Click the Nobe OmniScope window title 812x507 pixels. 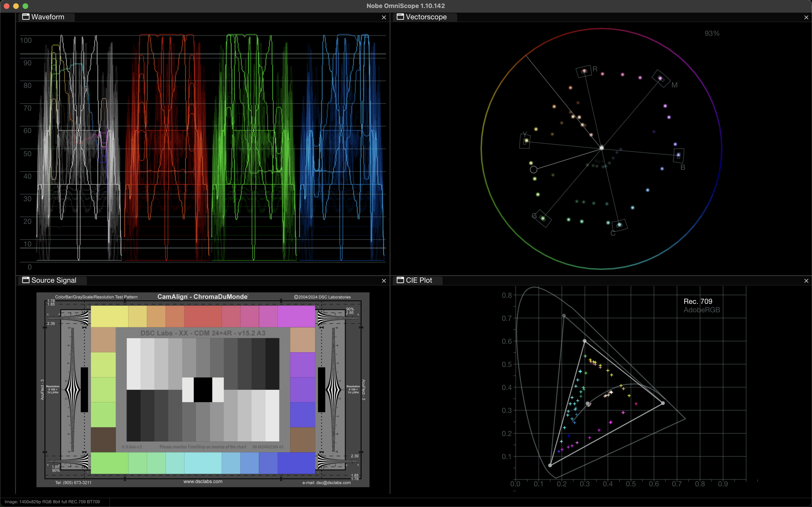pos(406,6)
